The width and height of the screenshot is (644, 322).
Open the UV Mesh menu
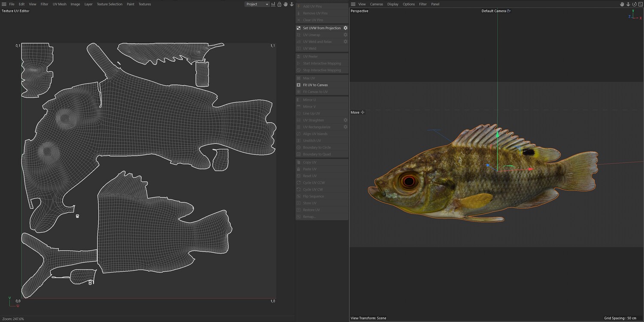[x=60, y=4]
